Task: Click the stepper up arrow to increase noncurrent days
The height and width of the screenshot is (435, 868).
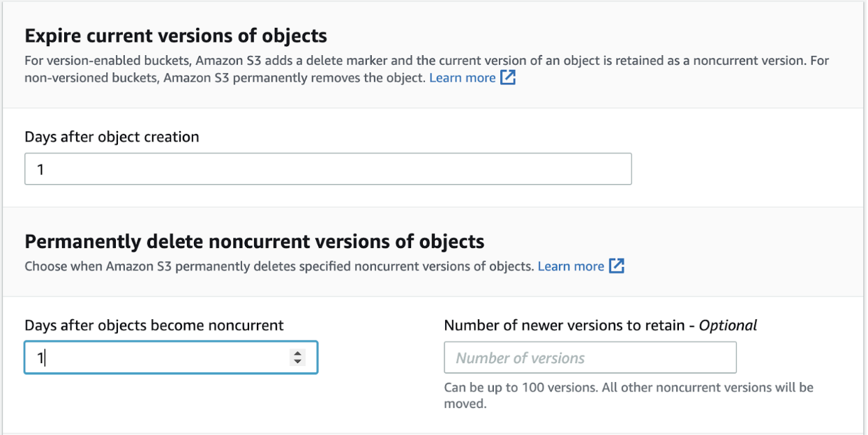Action: coord(298,353)
